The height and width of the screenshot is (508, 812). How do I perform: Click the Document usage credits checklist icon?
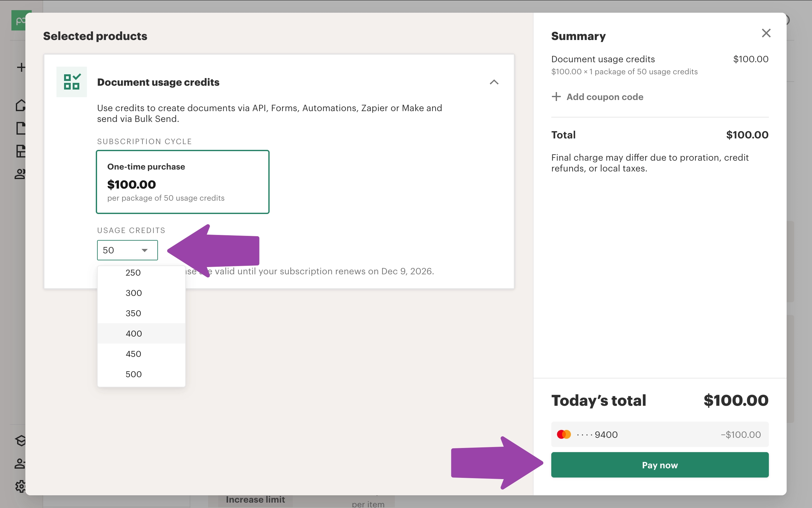point(71,82)
